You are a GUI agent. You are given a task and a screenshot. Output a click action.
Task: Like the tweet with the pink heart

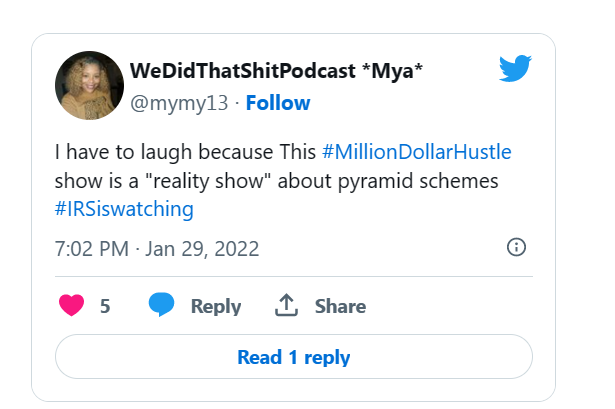point(71,305)
